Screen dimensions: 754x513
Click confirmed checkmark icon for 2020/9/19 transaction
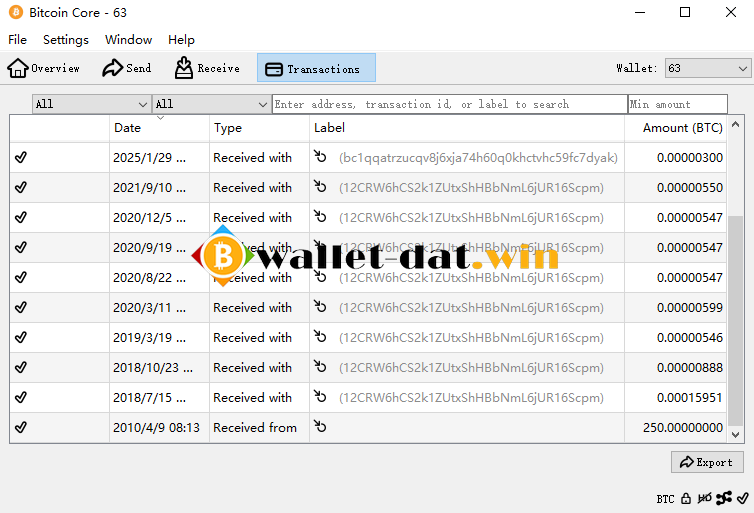coord(21,247)
